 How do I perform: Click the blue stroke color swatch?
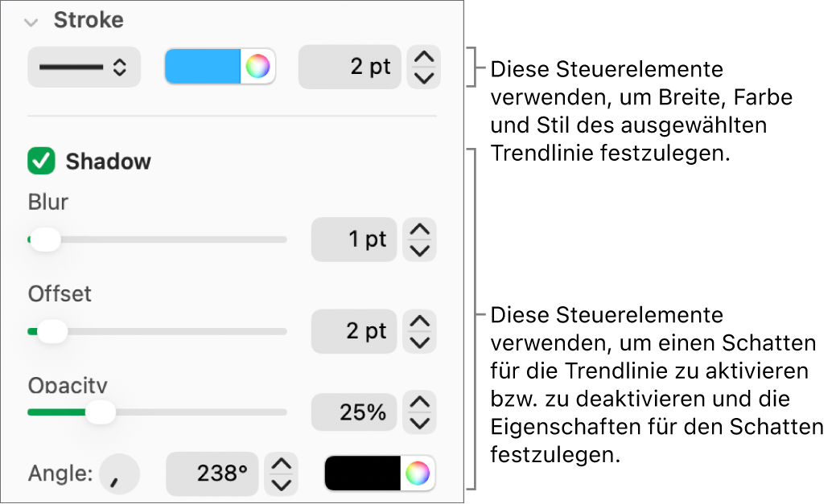coord(203,67)
